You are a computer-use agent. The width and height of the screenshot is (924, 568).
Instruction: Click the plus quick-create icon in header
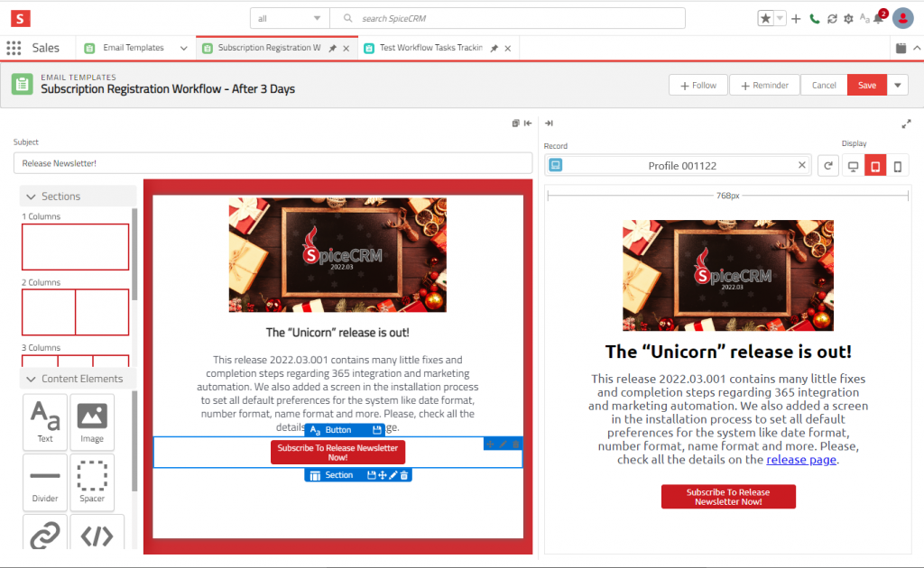pos(796,19)
